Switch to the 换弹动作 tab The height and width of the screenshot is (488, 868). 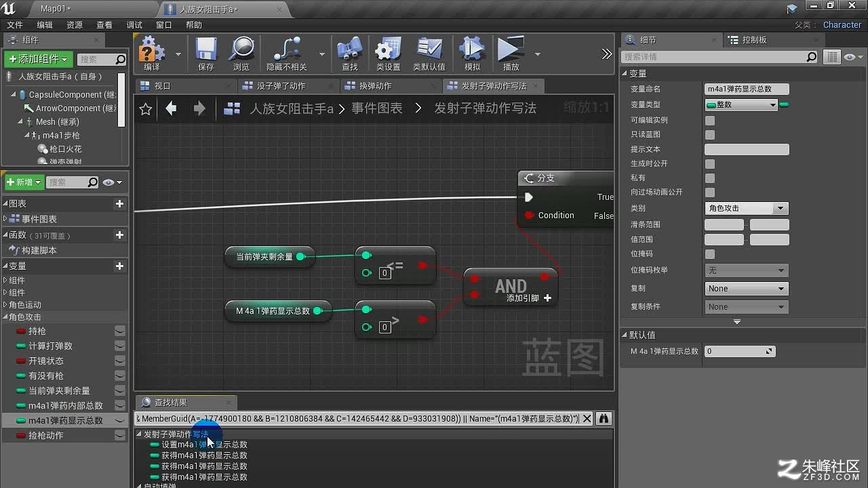click(x=376, y=86)
